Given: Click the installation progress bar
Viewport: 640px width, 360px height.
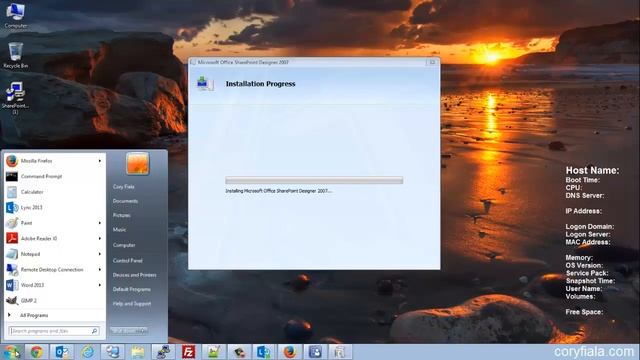Looking at the screenshot, I should tap(314, 180).
